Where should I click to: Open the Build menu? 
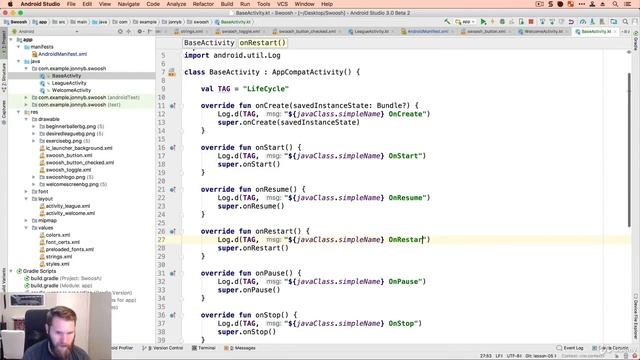[227, 4]
